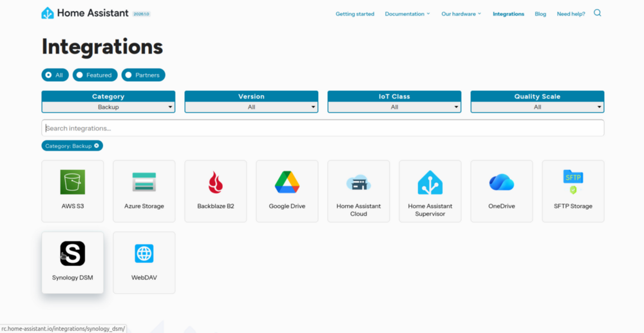Open the IoT Class dropdown
Screen dimensions: 644x333
pos(394,107)
